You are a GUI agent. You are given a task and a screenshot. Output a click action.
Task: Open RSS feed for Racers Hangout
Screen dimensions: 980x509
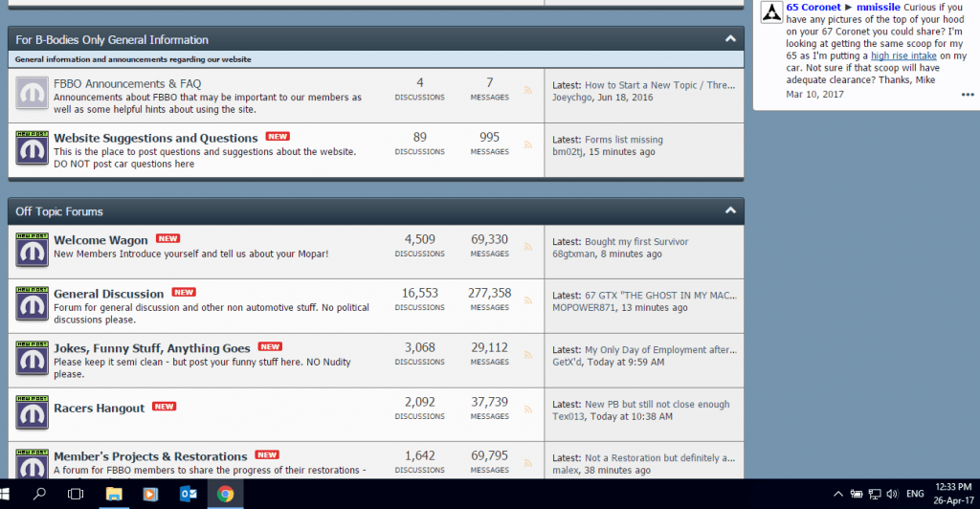[x=528, y=409]
